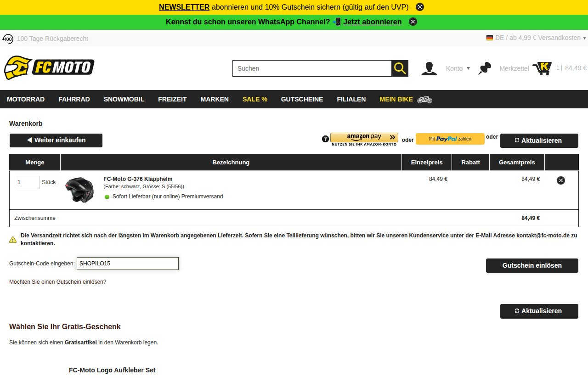
Task: Click Mit PayPal zahlen button
Action: click(450, 139)
